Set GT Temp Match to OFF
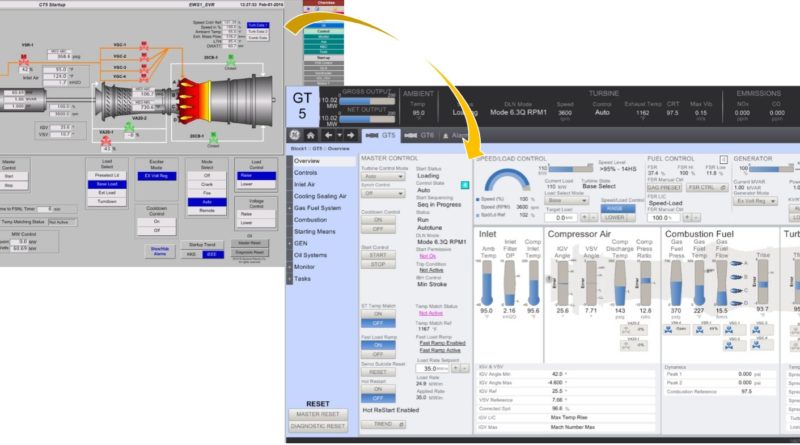This screenshot has height=445, width=800. (x=379, y=324)
